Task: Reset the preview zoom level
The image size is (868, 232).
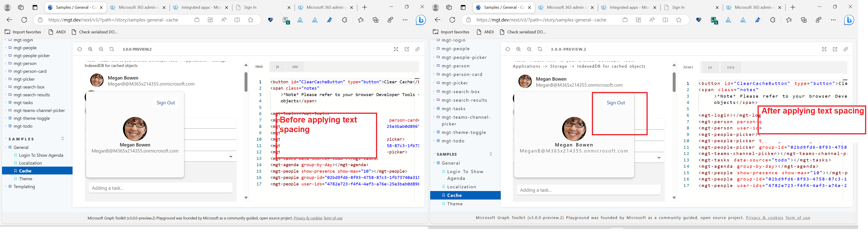Action: 112,49
